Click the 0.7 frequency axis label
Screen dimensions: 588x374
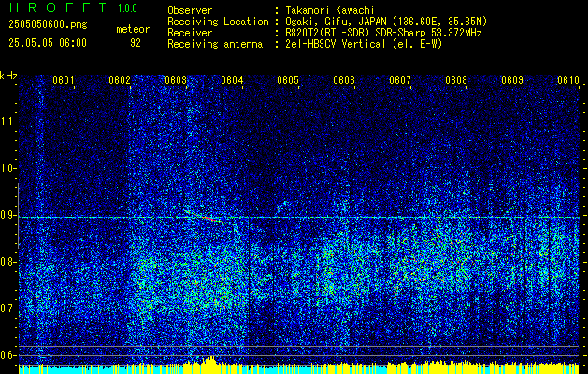point(7,309)
